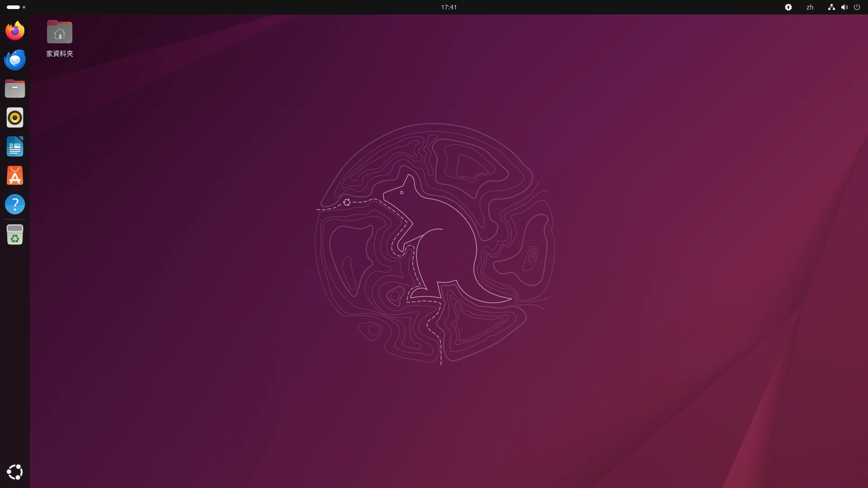This screenshot has width=868, height=488.
Task: Show Applications via Ubuntu logo button
Action: pos(15,472)
